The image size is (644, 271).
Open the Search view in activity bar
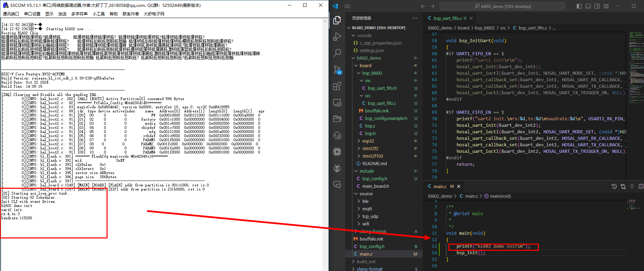(337, 53)
